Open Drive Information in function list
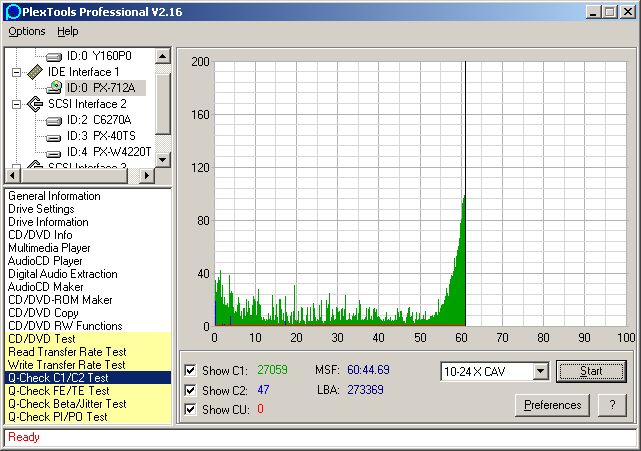The image size is (641, 451). [48, 222]
